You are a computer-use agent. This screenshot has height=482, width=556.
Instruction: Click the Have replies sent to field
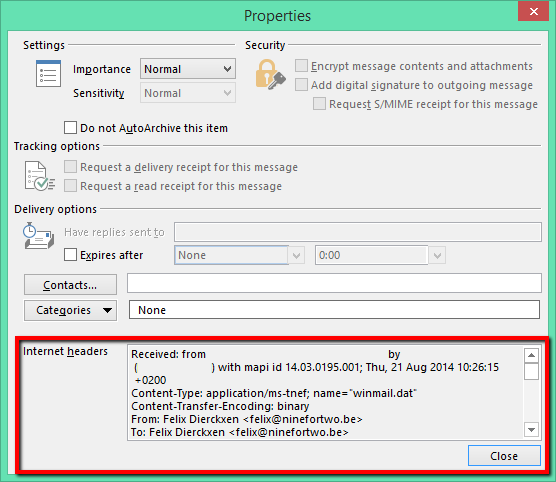tap(358, 232)
